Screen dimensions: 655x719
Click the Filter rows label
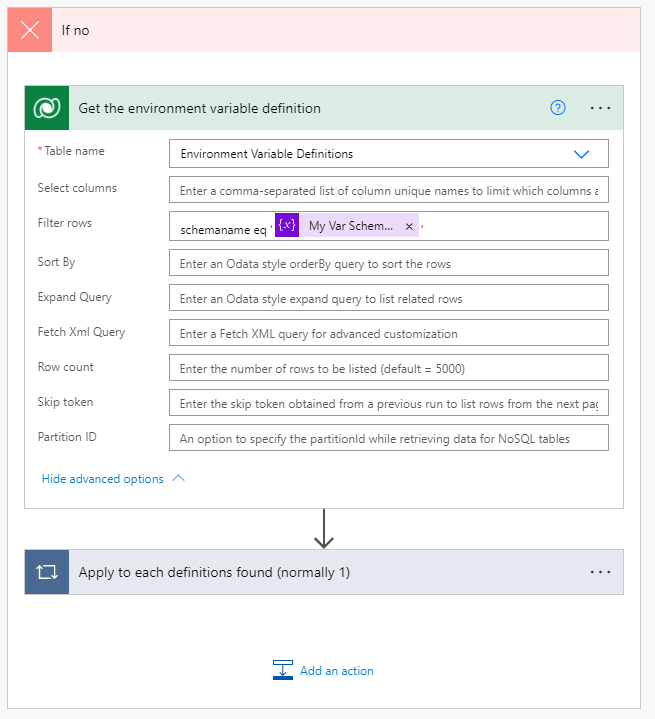pos(65,223)
